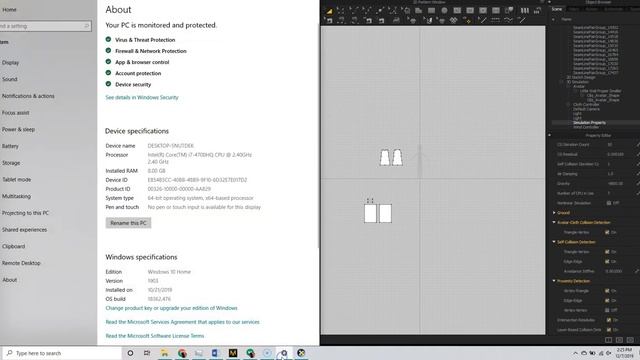
Task: Collapse Self Collision Detection section
Action: (554, 242)
